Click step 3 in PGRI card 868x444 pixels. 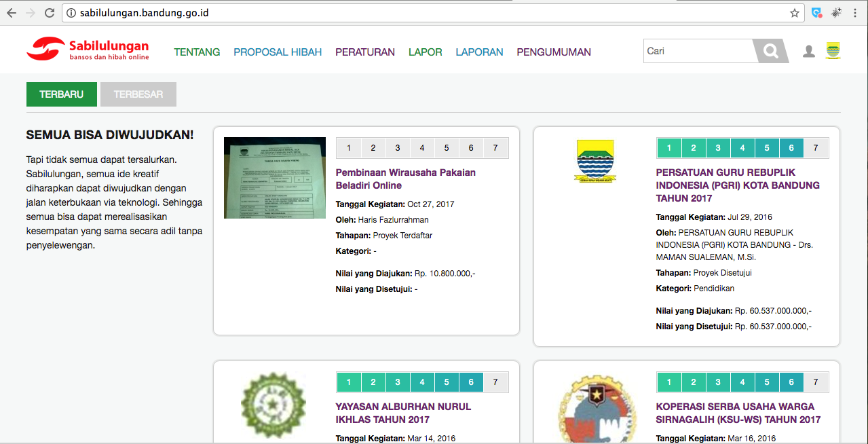pyautogui.click(x=718, y=148)
